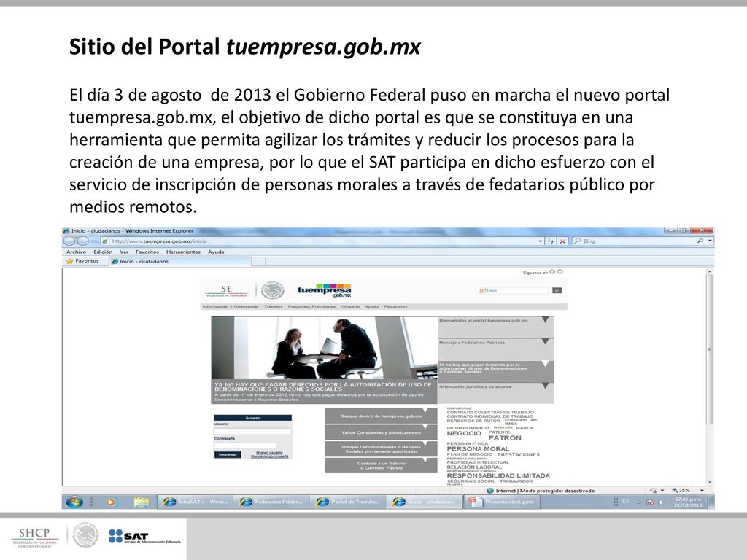Expand Orientación Jurídica a su alcance panel
The height and width of the screenshot is (560, 747).
pyautogui.click(x=496, y=393)
